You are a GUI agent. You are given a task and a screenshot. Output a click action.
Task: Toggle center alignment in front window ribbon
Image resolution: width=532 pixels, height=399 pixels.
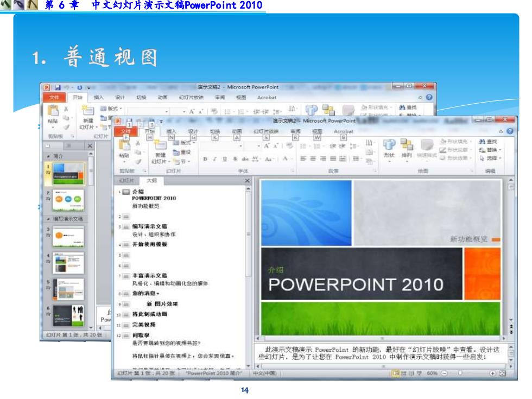pyautogui.click(x=313, y=159)
